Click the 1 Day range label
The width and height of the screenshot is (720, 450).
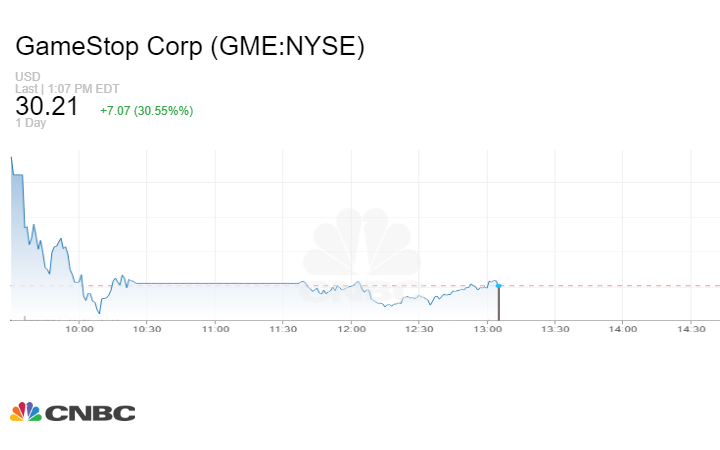tap(31, 124)
